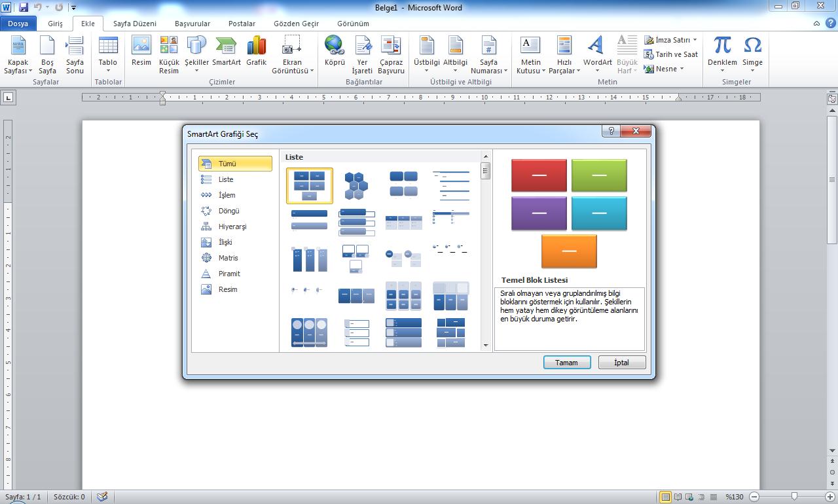This screenshot has height=504, width=838.
Task: Choose the hexagon cluster list layout
Action: coord(357,186)
